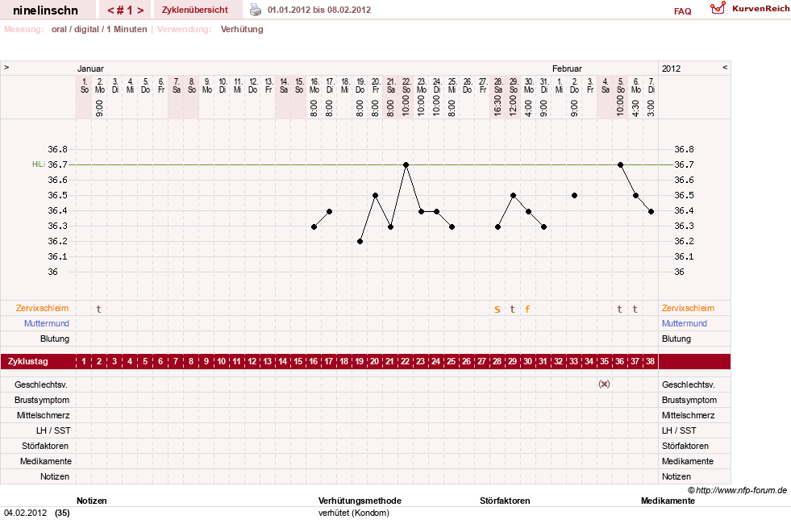Click the 'verhütet (Kondom)' entry
791x532 pixels.
(x=354, y=513)
